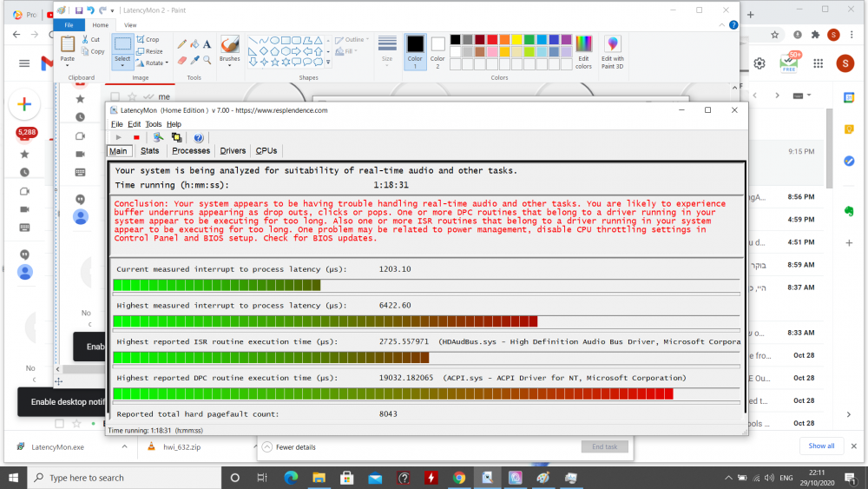Open the Size line-width dropdown

pyautogui.click(x=387, y=51)
